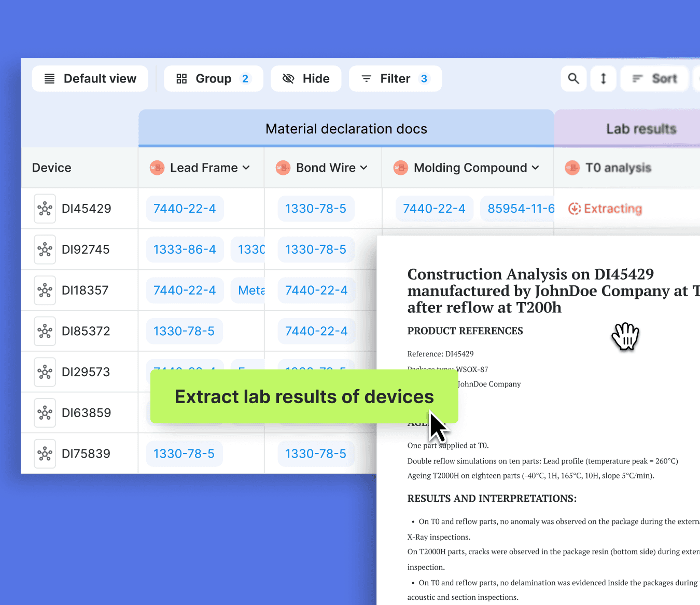Click the device icon for DI63859

(x=45, y=413)
